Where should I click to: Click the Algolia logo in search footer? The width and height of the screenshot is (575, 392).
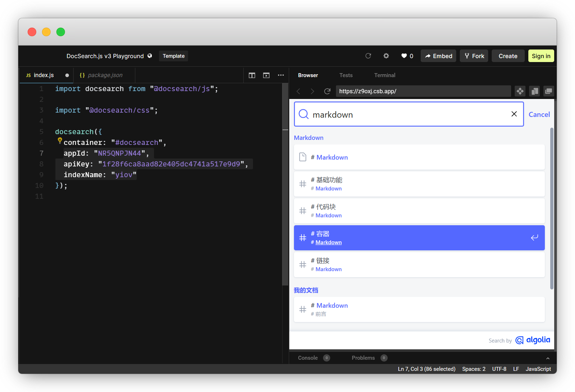coord(533,340)
